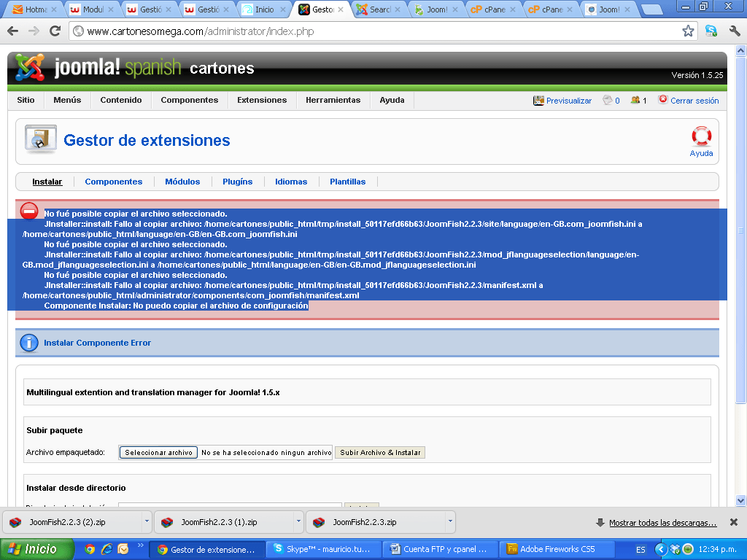Image resolution: width=747 pixels, height=560 pixels.
Task: Click the Previsualizar icon
Action: pos(538,101)
